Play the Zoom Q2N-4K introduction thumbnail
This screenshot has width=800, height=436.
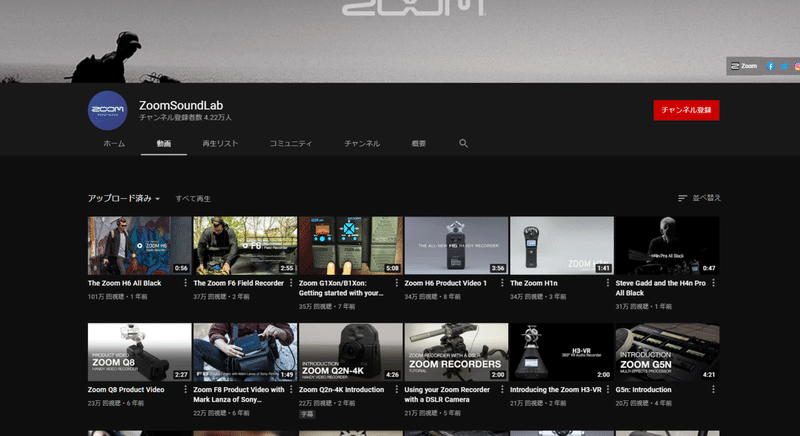(x=351, y=352)
